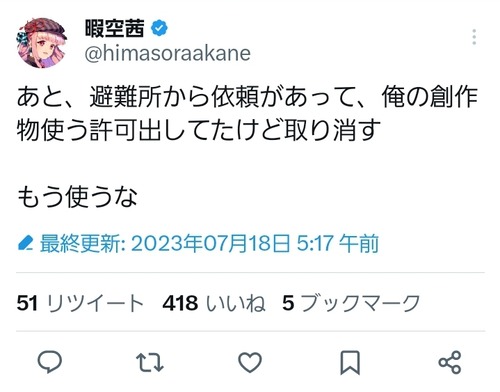
Task: Click the tweet text starting あと、避難所から
Action: [247, 114]
